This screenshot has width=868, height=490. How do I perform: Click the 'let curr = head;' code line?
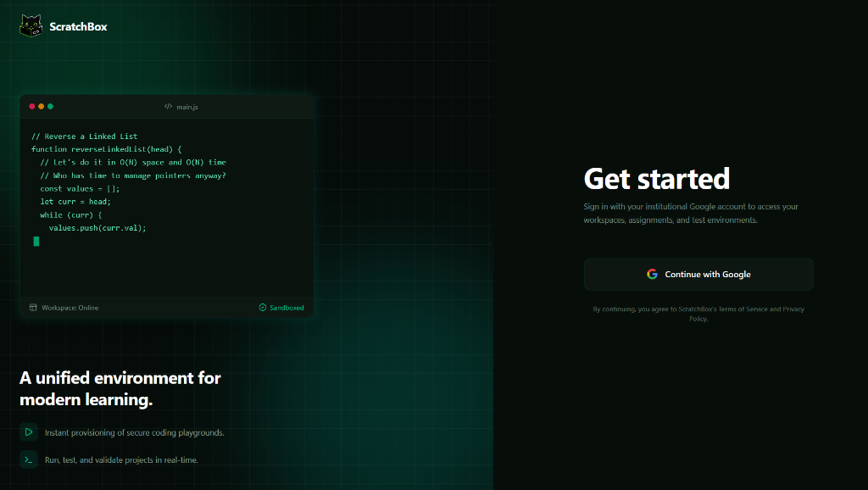75,202
